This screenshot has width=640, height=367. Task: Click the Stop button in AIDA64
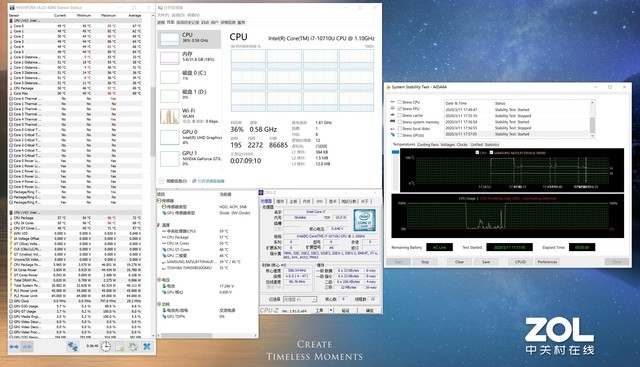coord(425,262)
